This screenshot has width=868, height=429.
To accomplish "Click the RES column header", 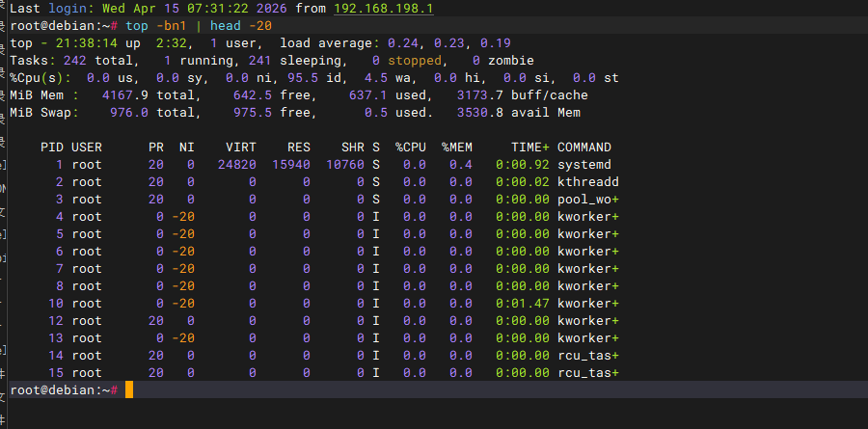I will pos(299,147).
